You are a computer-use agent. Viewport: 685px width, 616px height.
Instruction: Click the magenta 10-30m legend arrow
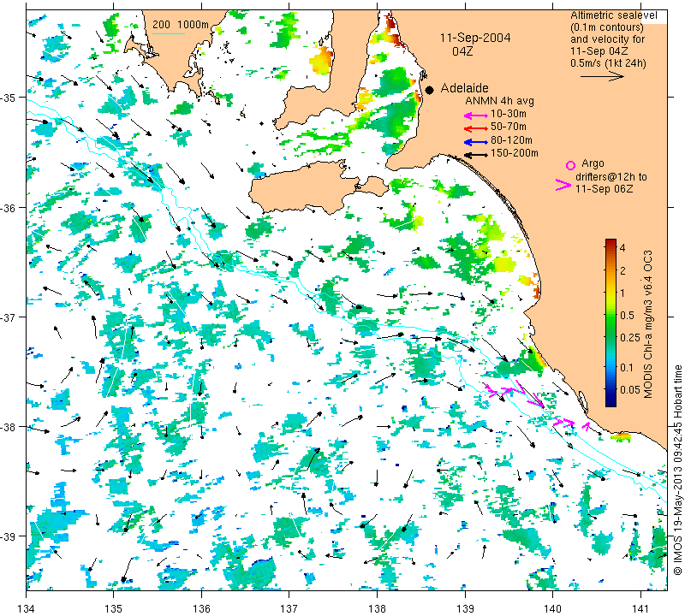(476, 115)
